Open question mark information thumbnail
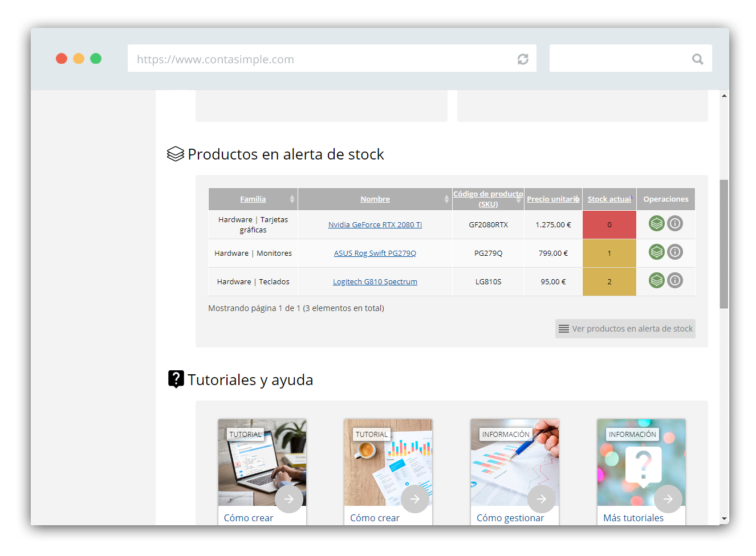 pyautogui.click(x=641, y=463)
